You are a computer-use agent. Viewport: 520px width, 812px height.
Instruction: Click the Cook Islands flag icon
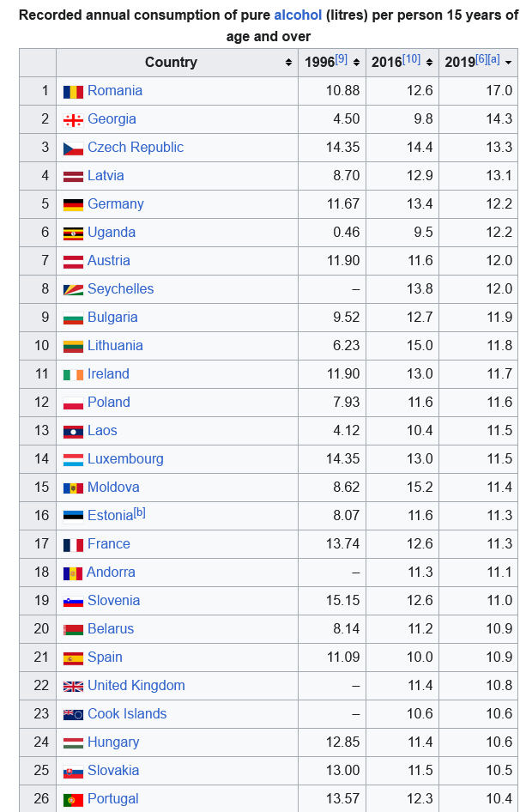(x=73, y=715)
